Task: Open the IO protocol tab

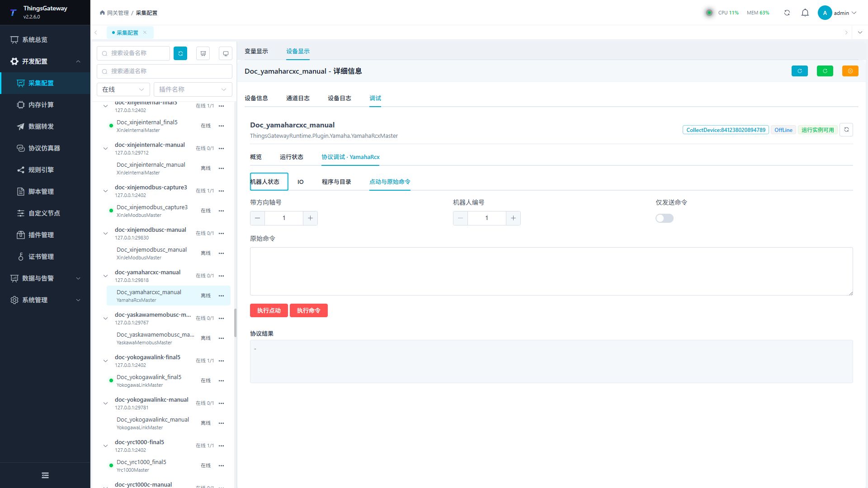Action: (301, 182)
